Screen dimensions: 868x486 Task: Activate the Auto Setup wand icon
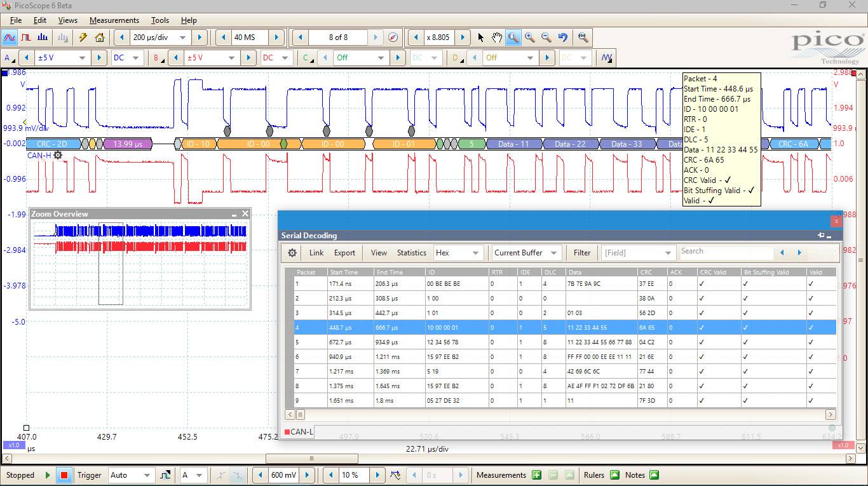[x=82, y=37]
